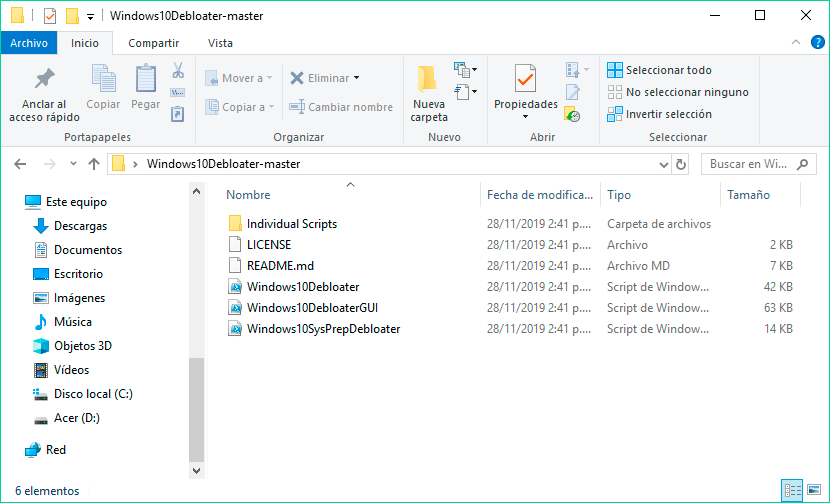Click Seleccionar todo
This screenshot has height=503, width=830.
[660, 70]
